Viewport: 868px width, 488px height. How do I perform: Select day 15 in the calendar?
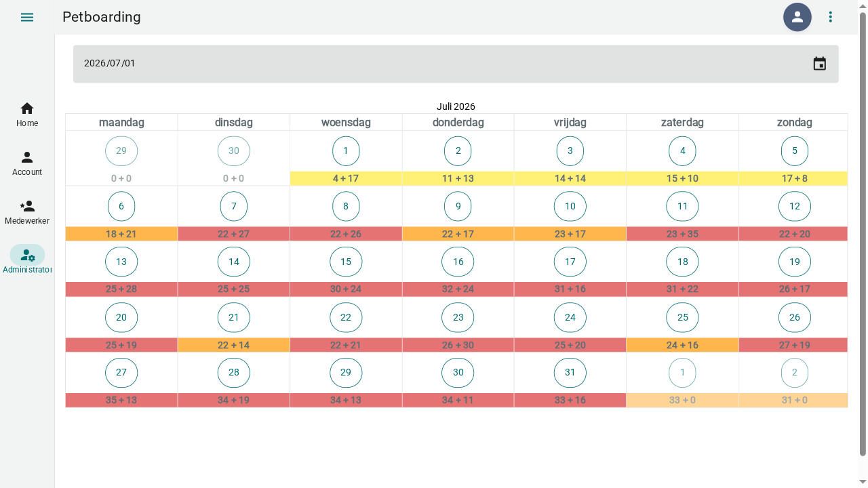346,262
